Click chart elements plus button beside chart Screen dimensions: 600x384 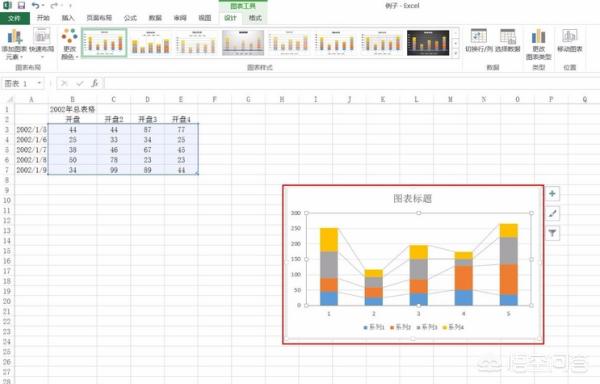tap(552, 194)
